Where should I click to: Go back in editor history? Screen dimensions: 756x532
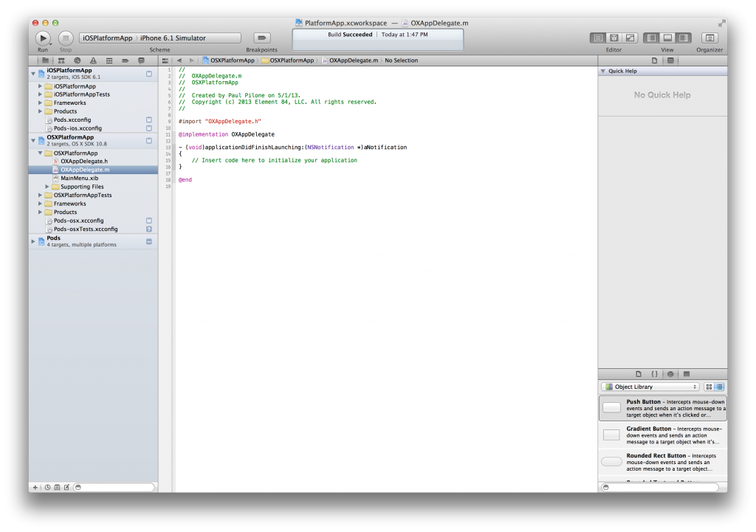[x=179, y=61]
